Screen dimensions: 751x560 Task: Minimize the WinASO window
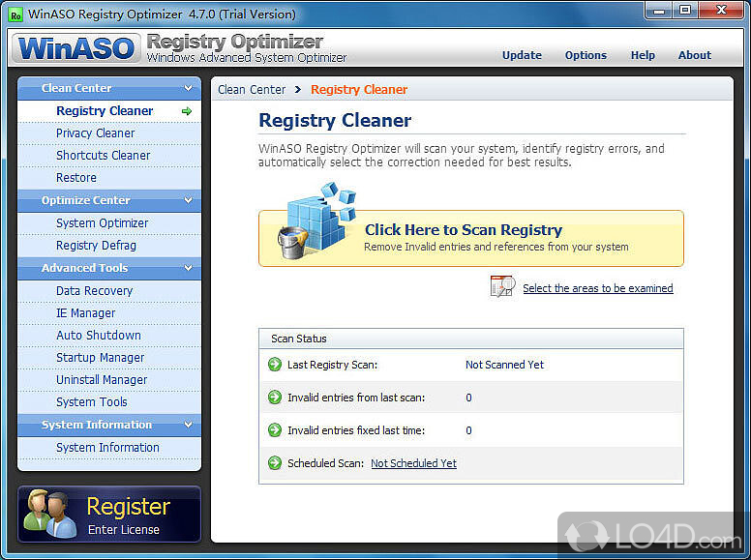pyautogui.click(x=659, y=10)
